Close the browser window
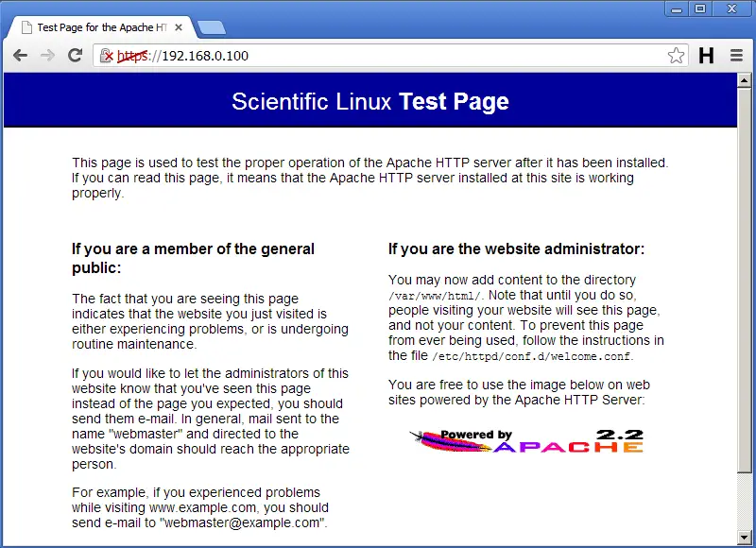This screenshot has height=548, width=756. [732, 9]
